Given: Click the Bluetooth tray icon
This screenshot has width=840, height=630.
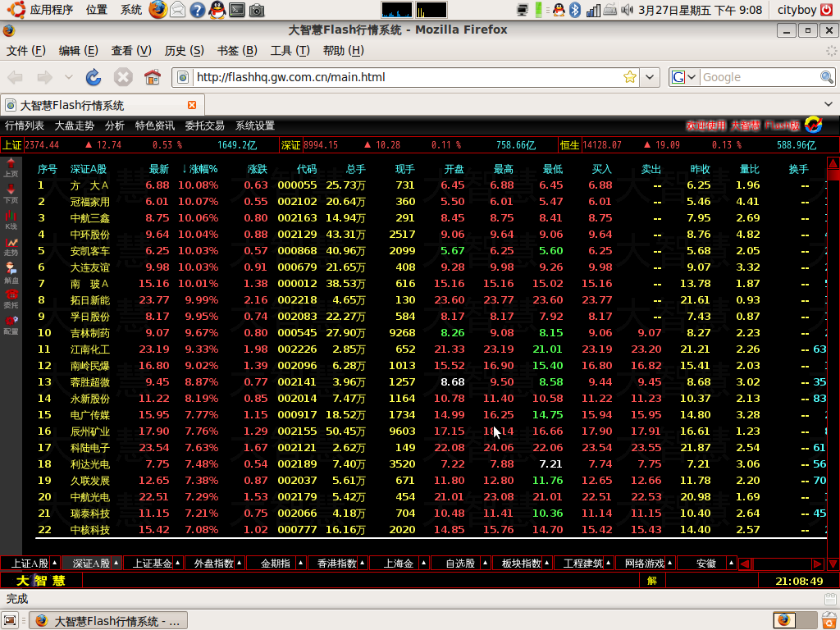Looking at the screenshot, I should (x=575, y=10).
